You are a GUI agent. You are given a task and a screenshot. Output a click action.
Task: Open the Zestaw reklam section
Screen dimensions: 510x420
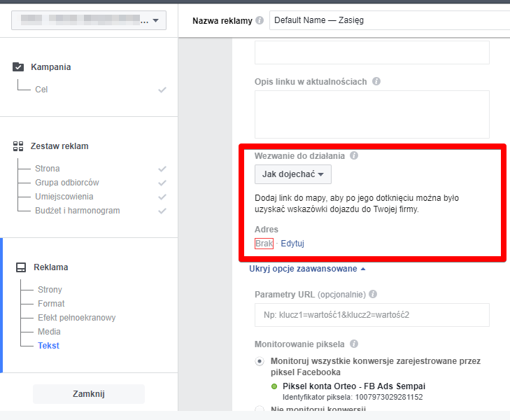coord(59,146)
